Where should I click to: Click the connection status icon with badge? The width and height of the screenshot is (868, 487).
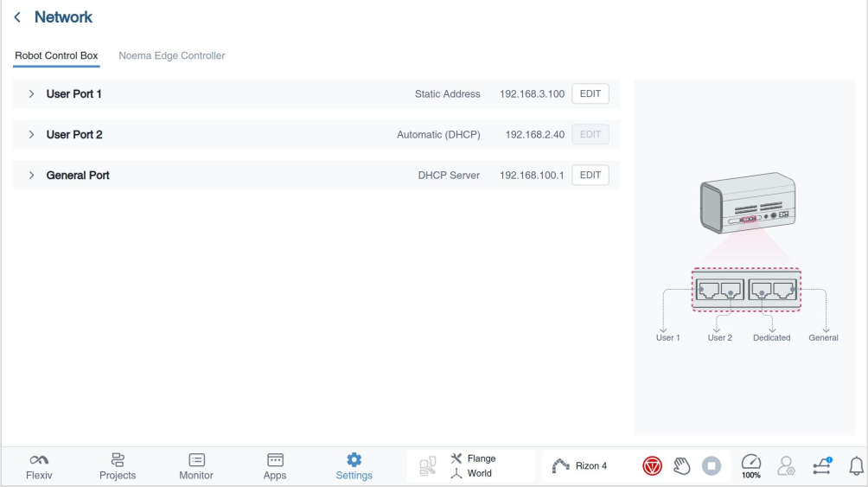[x=822, y=466]
